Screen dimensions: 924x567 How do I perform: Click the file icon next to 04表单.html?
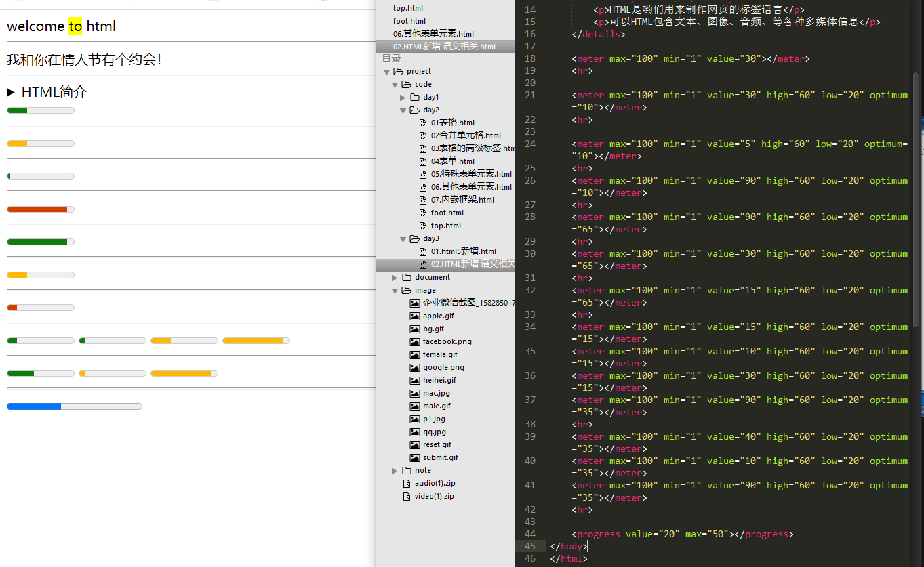[x=423, y=161]
